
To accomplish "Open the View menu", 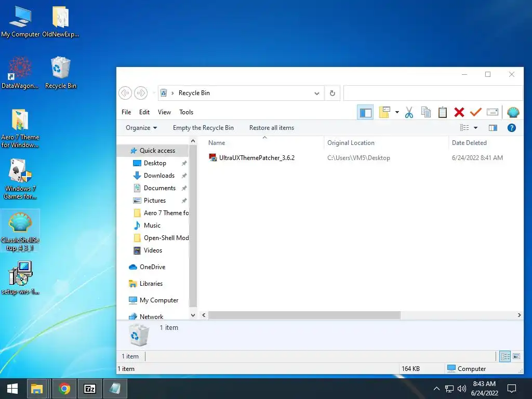I will click(x=164, y=112).
